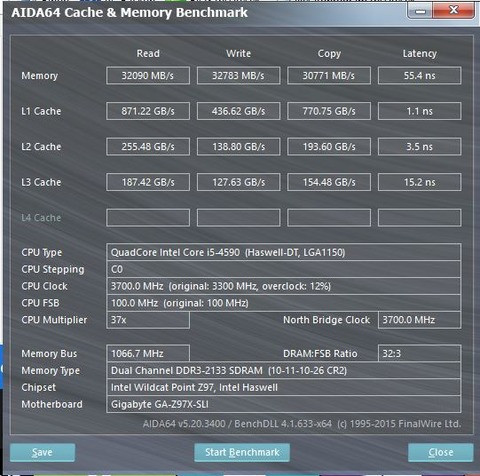The width and height of the screenshot is (480, 476).
Task: Click North Bridge Clock value 3700.0 MHz
Action: pos(420,320)
